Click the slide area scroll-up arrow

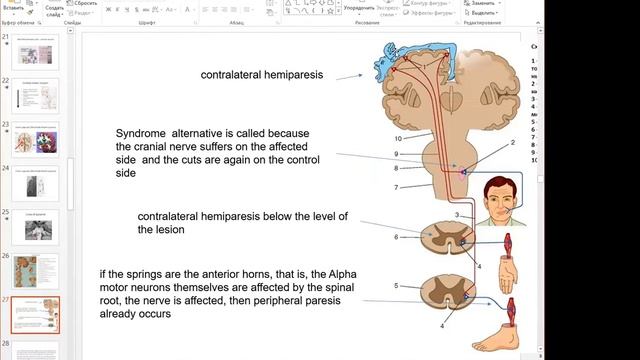coord(540,31)
